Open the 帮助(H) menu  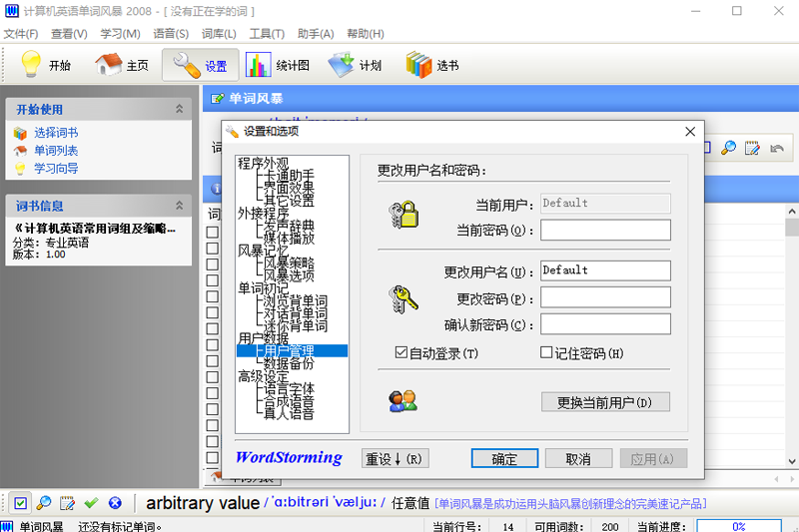tap(366, 34)
